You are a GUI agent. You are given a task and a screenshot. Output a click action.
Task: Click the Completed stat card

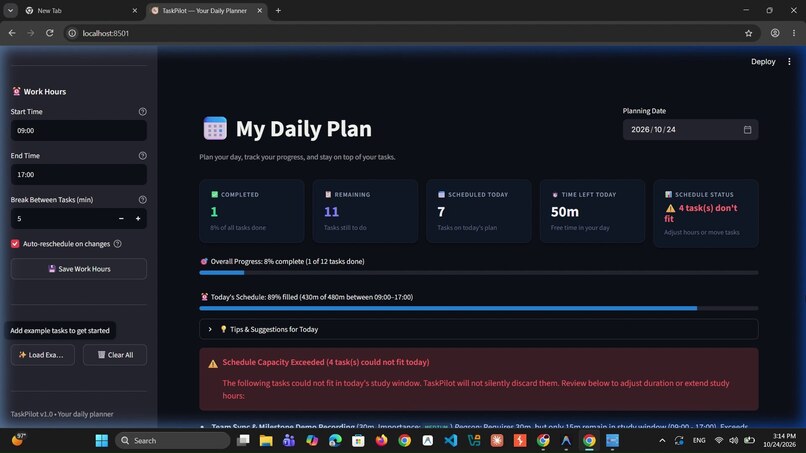pyautogui.click(x=252, y=211)
